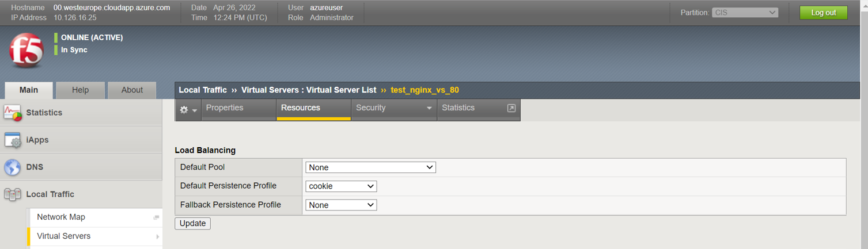Viewport: 868px width, 249px height.
Task: Click the iApps window icon
Action: (x=13, y=140)
